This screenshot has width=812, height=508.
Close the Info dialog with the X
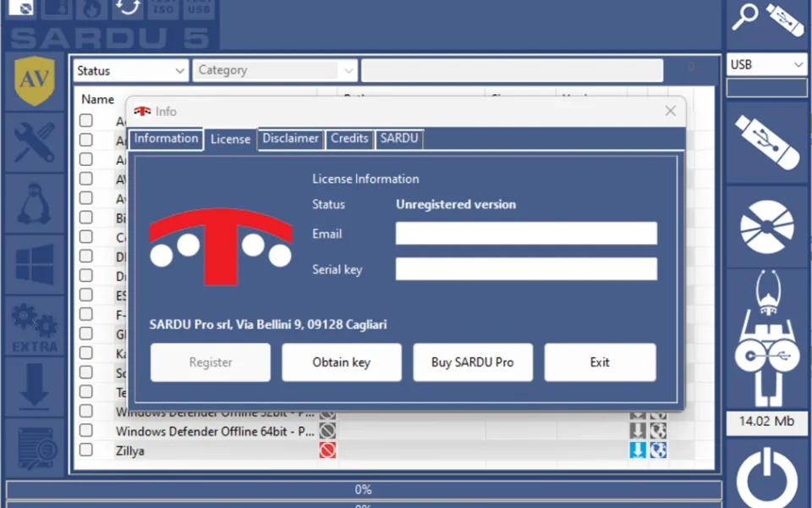point(671,110)
